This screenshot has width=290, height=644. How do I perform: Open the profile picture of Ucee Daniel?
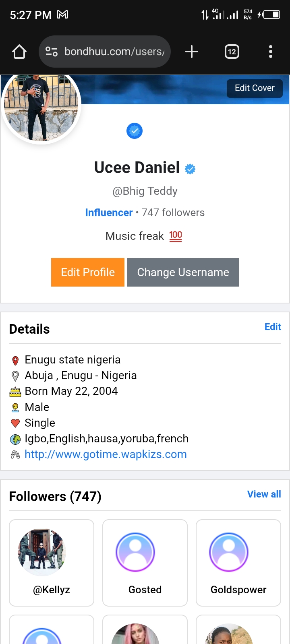click(x=41, y=107)
